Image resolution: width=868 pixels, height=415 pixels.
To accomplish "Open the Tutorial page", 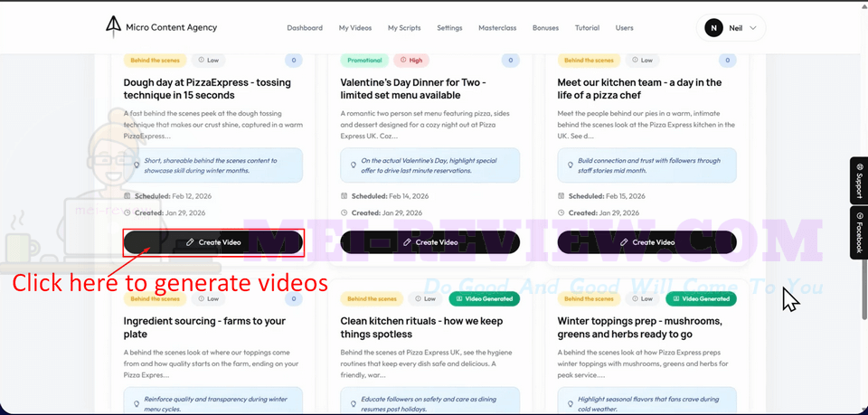I will point(587,28).
